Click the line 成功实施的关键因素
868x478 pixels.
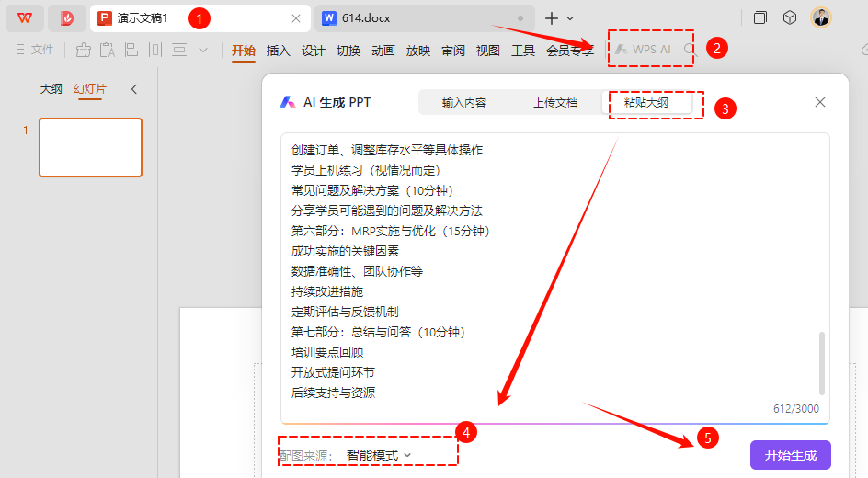point(345,251)
